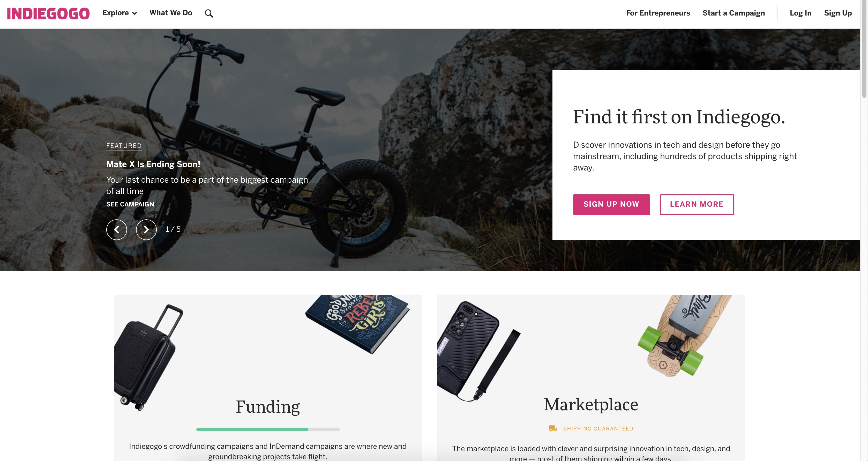This screenshot has width=868, height=461.
Task: Click the electric skateboard image
Action: [684, 335]
